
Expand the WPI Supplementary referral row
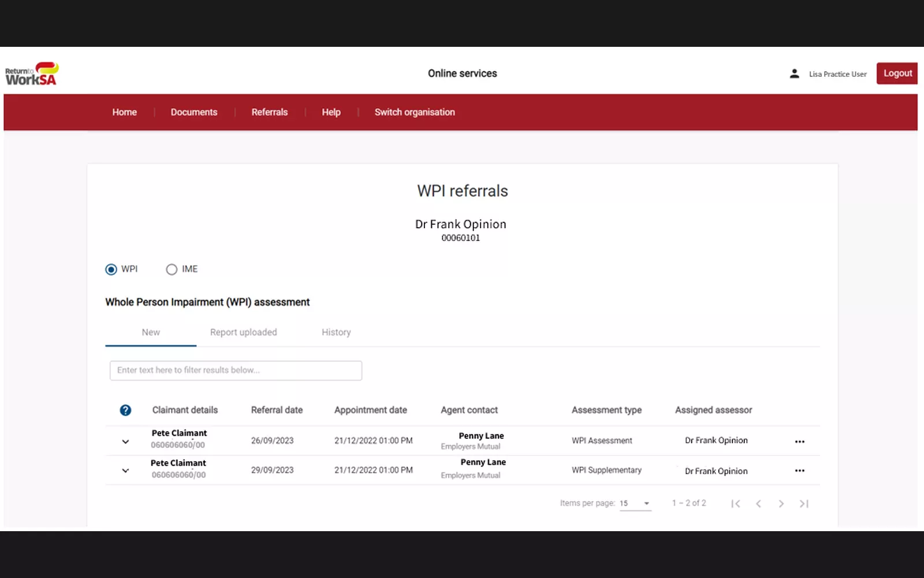click(125, 470)
